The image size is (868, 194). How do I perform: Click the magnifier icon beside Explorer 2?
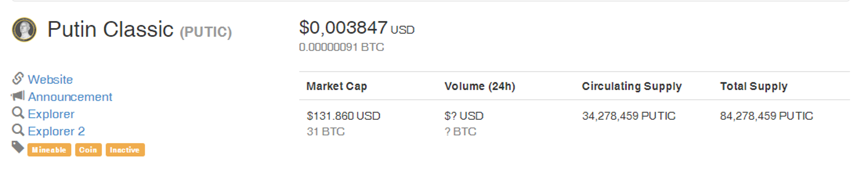pos(18,130)
